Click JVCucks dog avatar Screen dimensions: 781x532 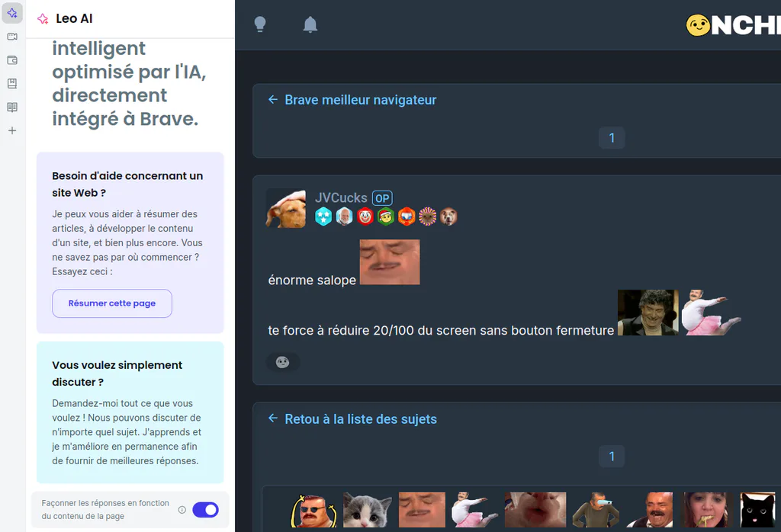click(x=286, y=209)
